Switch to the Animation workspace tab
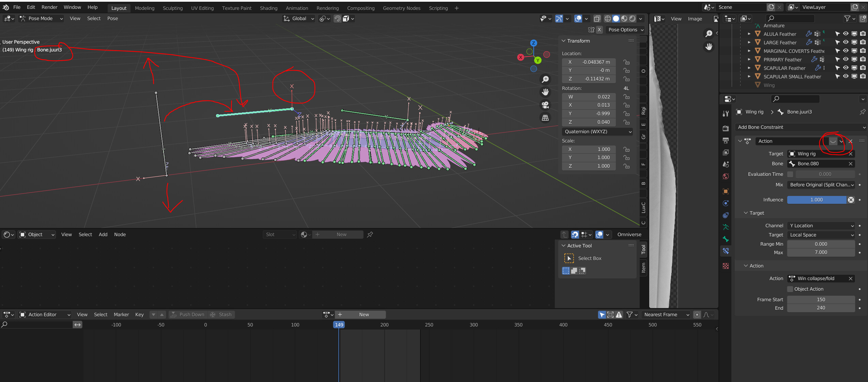868x382 pixels. coord(296,8)
